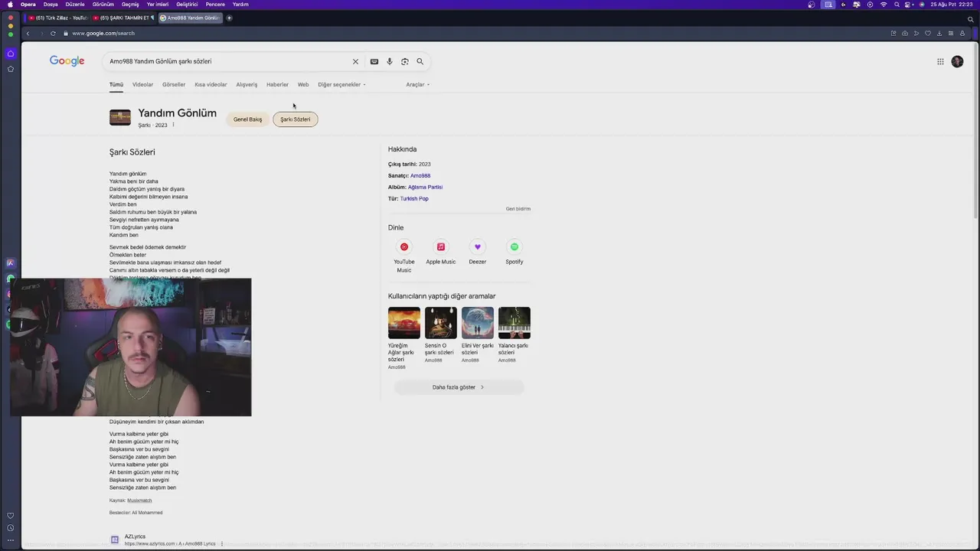Open the send/flow arrow icon in toolbar
980x551 pixels.
click(916, 33)
